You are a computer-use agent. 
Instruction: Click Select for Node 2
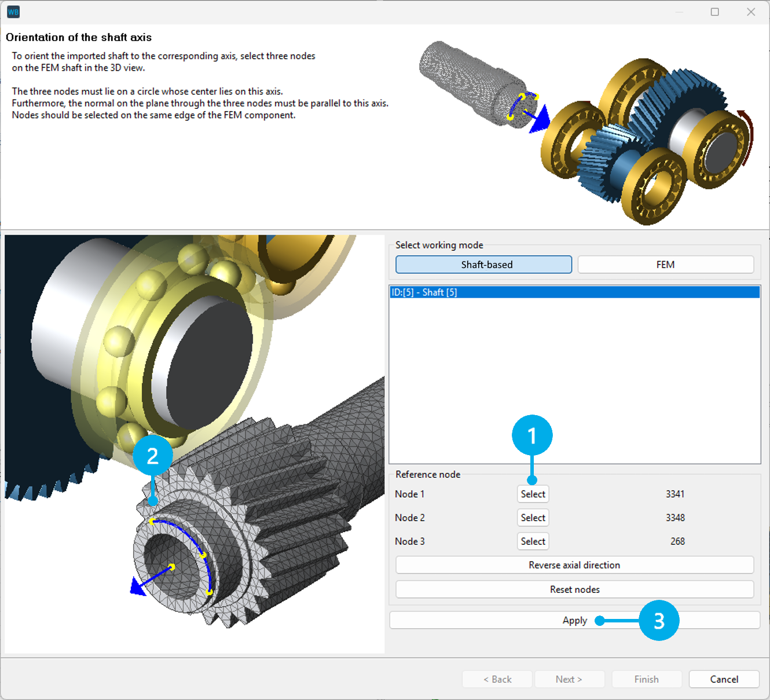click(532, 517)
